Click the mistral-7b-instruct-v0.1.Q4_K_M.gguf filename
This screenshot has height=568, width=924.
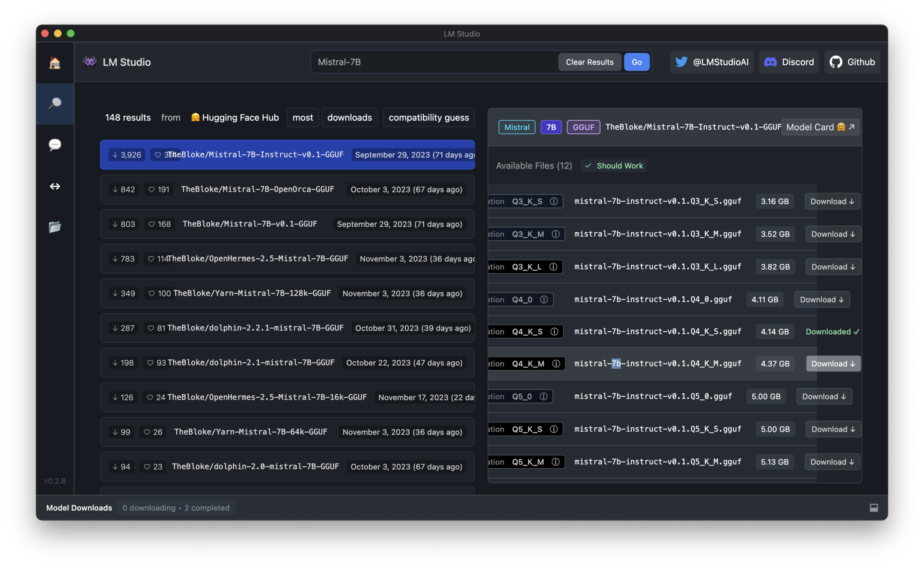[657, 364]
